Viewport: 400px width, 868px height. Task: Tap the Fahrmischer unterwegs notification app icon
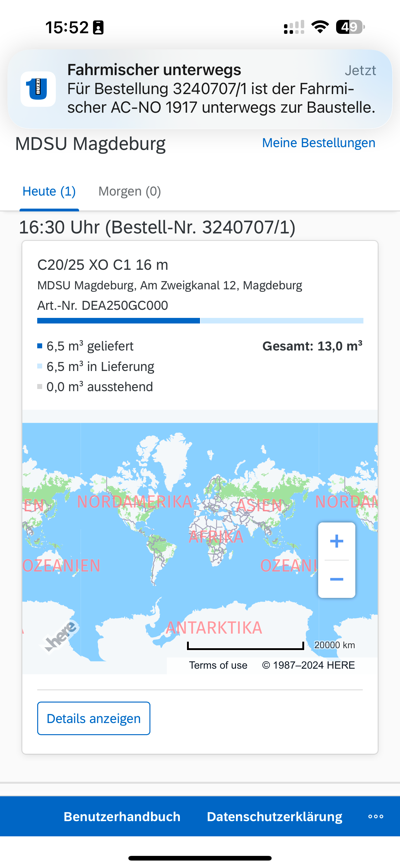tap(38, 89)
